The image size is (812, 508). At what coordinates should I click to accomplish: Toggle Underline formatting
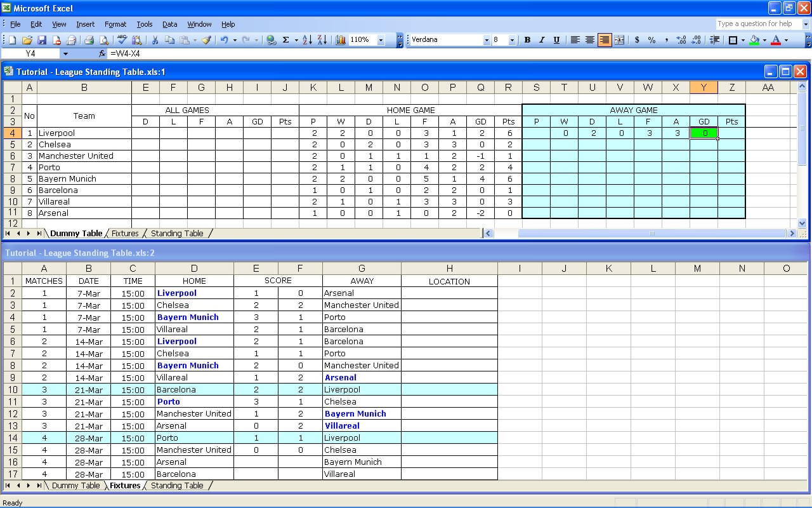point(556,40)
